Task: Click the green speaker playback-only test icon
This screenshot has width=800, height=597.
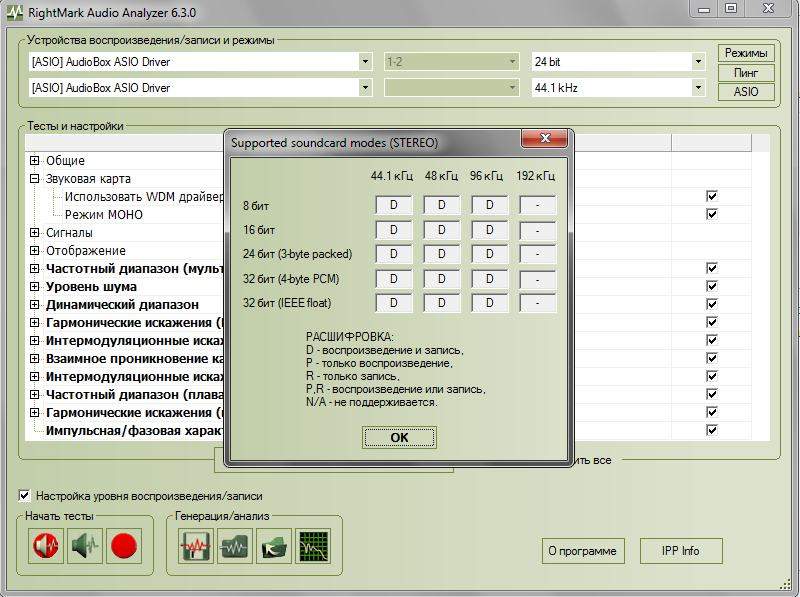Action: tap(84, 547)
